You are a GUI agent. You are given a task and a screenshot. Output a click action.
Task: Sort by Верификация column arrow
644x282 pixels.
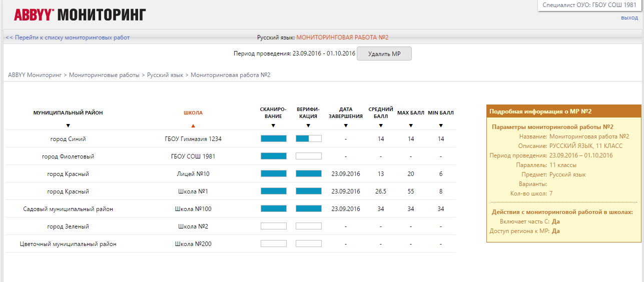[x=308, y=125]
